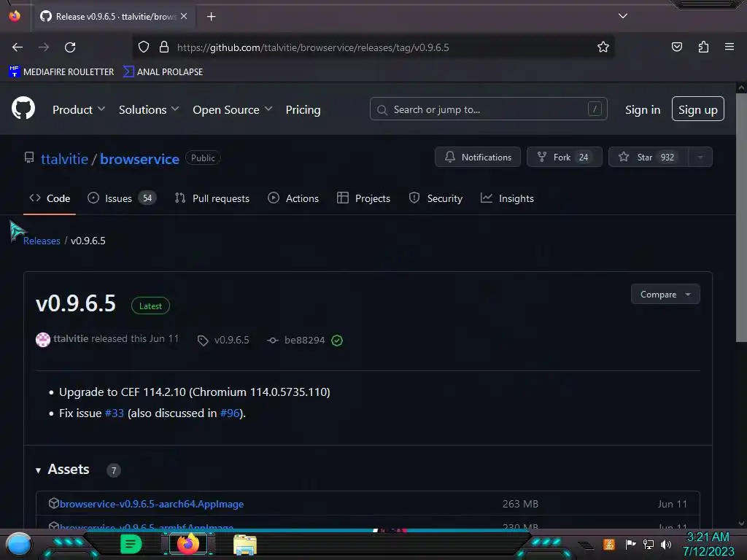Screen dimensions: 747x560
Task: Click the Notifications bell button
Action: pyautogui.click(x=477, y=157)
